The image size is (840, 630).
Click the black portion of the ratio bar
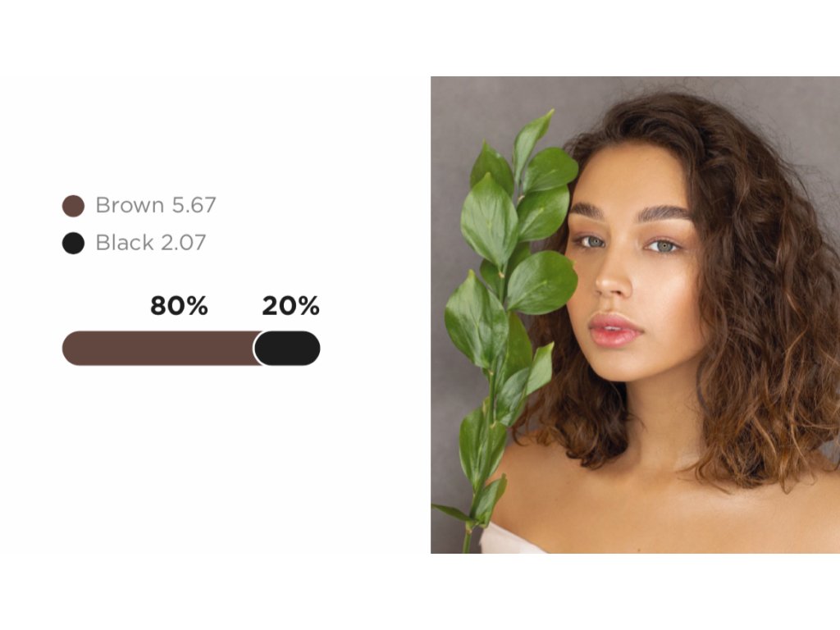tap(288, 348)
